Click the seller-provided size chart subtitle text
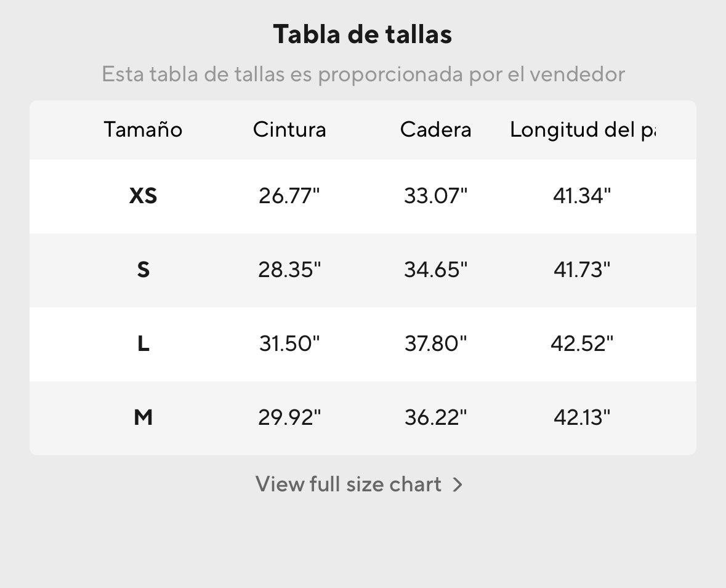This screenshot has height=588, width=726. click(363, 75)
